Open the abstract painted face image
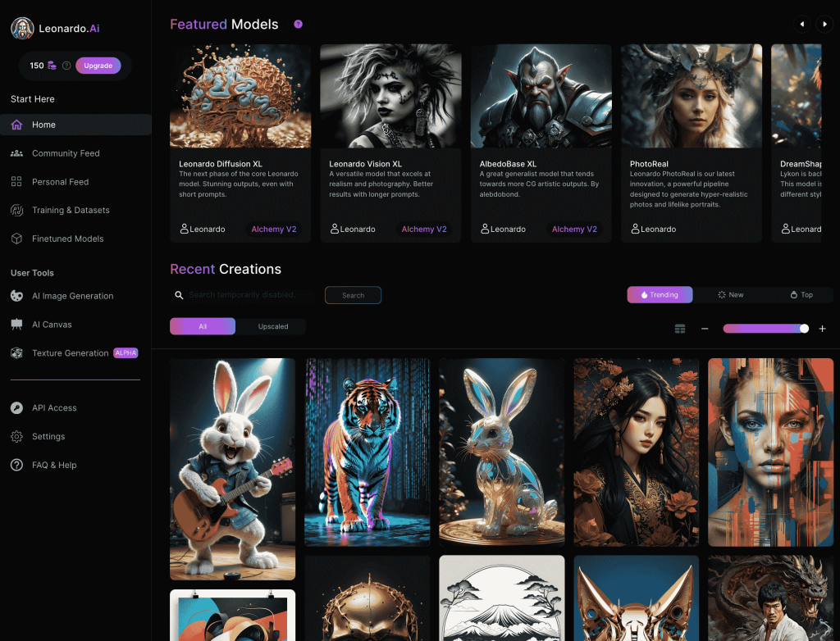 click(x=771, y=452)
